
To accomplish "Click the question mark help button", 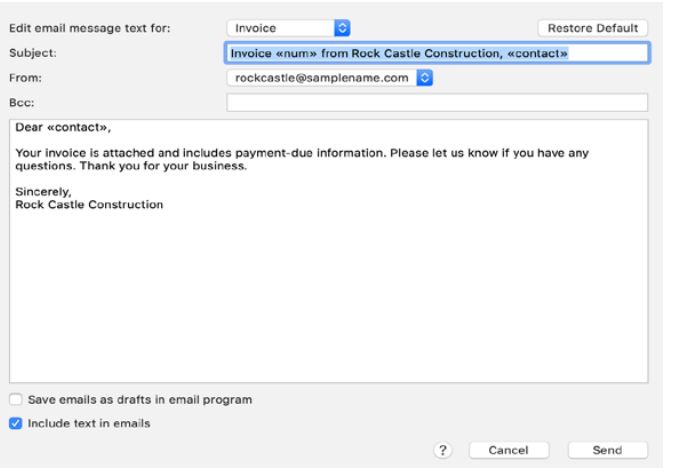I will click(443, 450).
